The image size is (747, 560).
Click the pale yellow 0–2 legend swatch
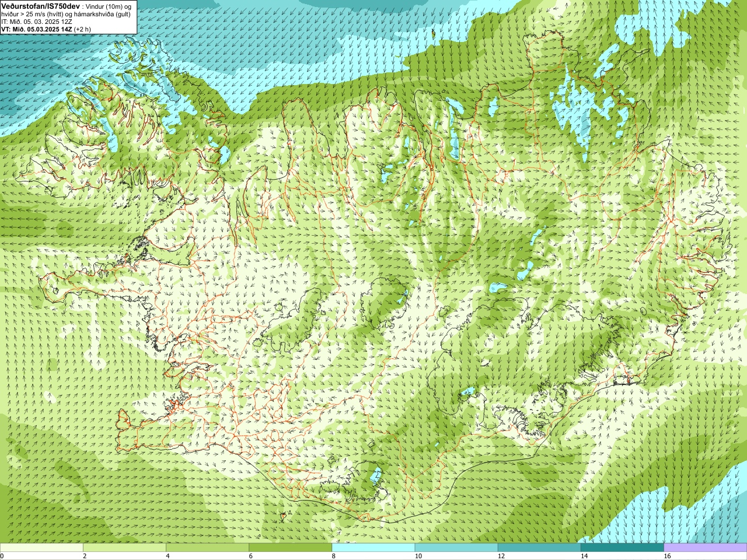pos(41,548)
